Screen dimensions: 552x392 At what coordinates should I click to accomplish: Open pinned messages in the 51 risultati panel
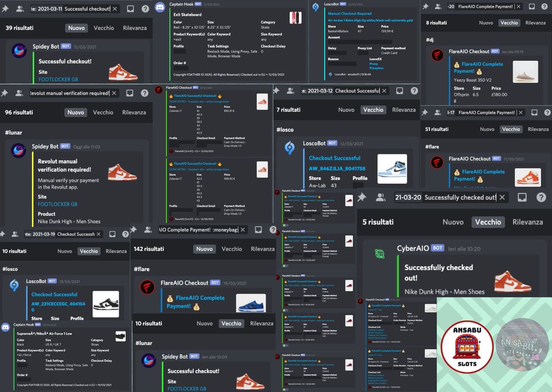click(425, 112)
